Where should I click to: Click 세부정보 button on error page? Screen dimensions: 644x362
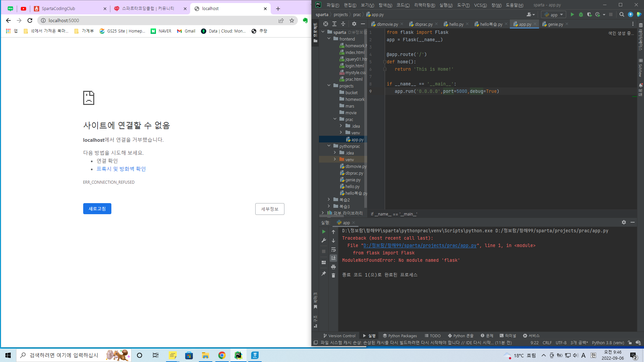[270, 209]
